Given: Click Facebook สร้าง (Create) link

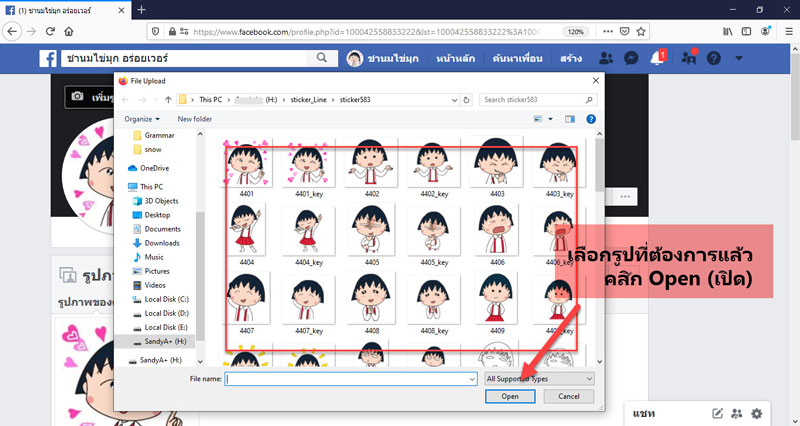Looking at the screenshot, I should click(x=571, y=58).
